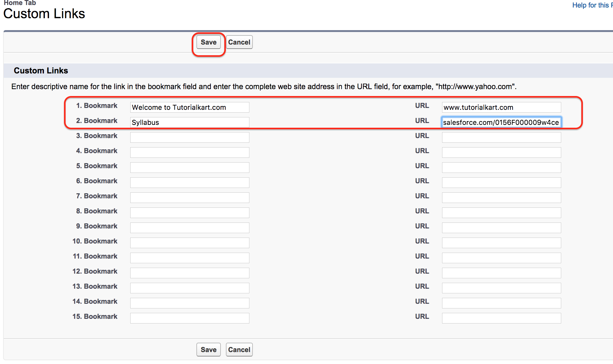Click the URL field for row 3
Viewport: 613px width, 364px height.
point(501,137)
